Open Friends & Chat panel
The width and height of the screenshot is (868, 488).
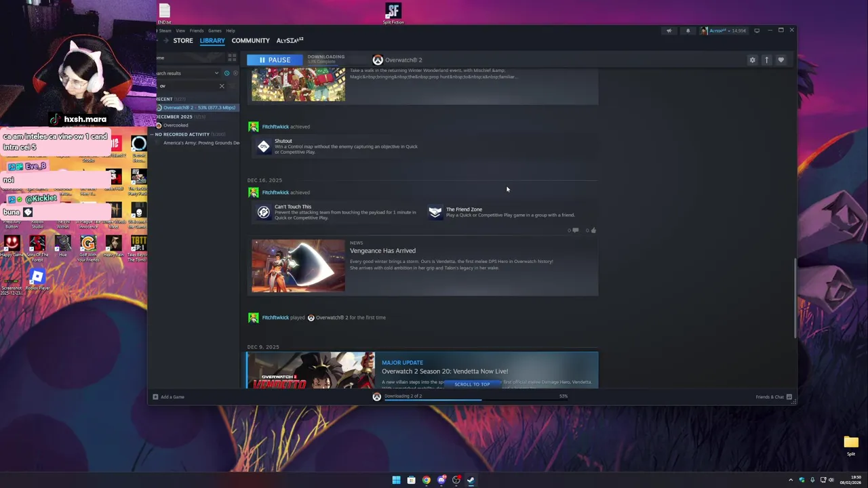pos(773,396)
